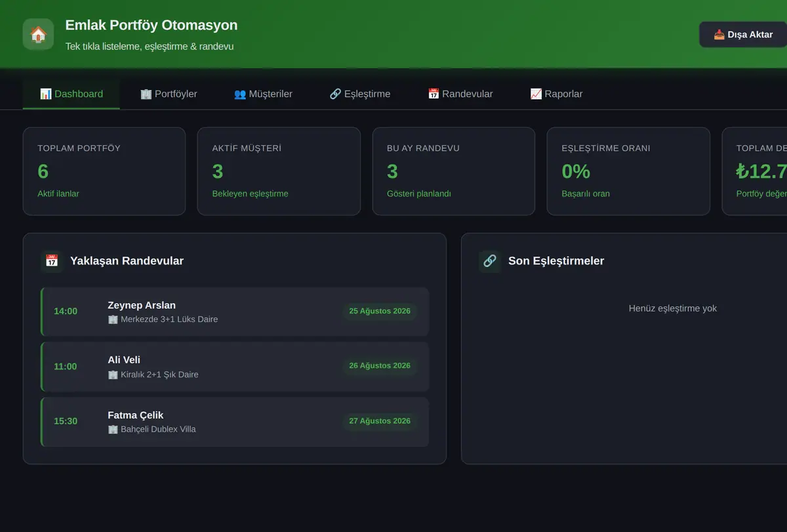This screenshot has height=532, width=787.
Task: Click the chain link icon beside Son Eşleştirmeler
Action: [x=490, y=260]
